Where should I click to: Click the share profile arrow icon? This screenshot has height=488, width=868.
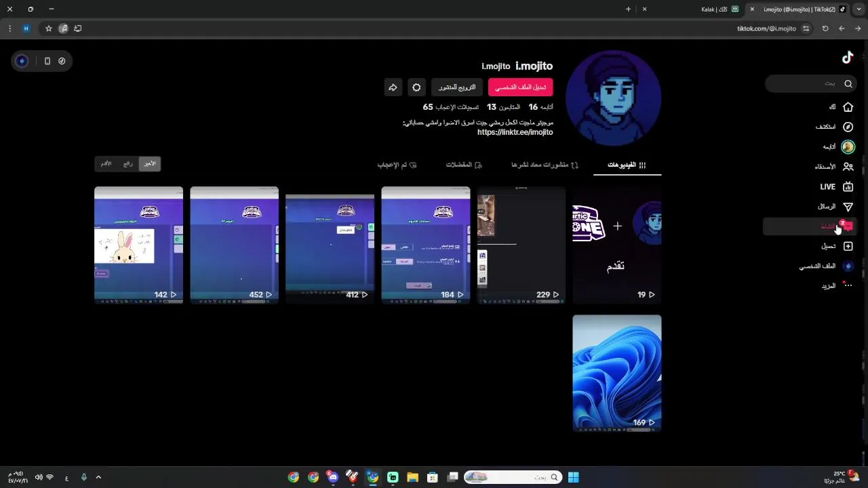tap(393, 87)
